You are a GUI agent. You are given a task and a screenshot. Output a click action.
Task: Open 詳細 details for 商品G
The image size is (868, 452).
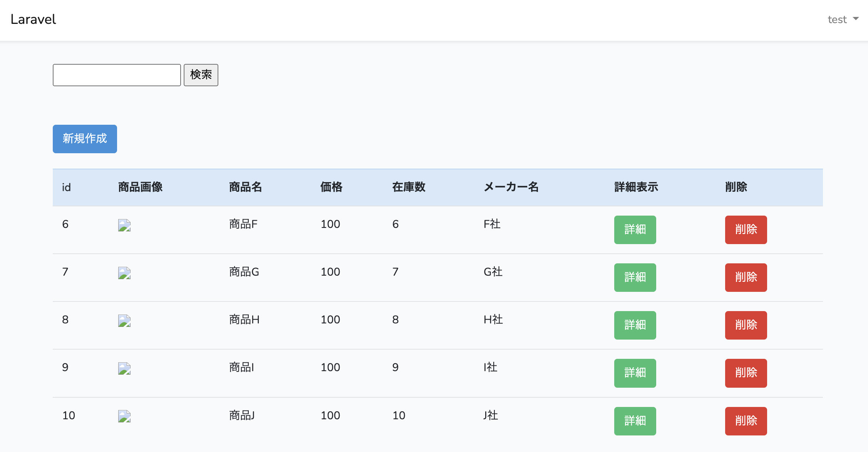pyautogui.click(x=635, y=277)
